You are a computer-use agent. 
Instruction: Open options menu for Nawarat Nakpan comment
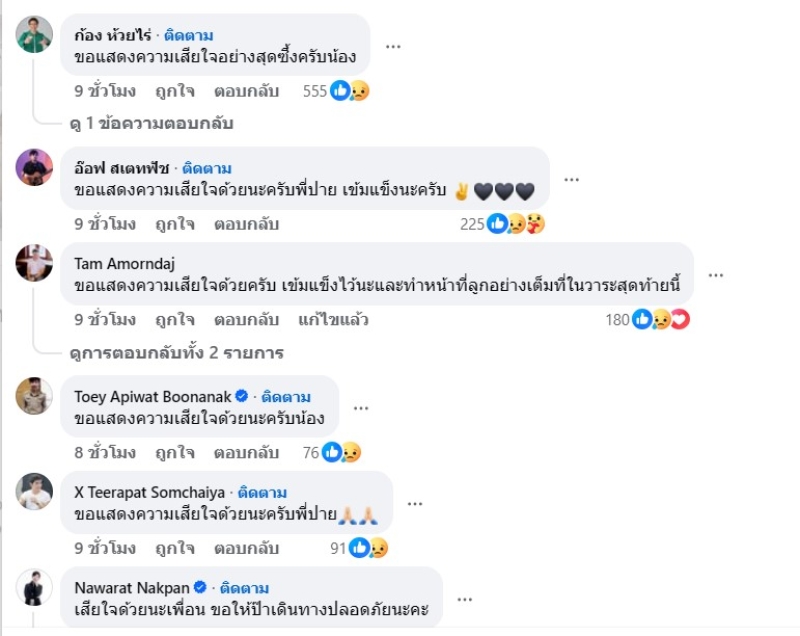[x=464, y=599]
